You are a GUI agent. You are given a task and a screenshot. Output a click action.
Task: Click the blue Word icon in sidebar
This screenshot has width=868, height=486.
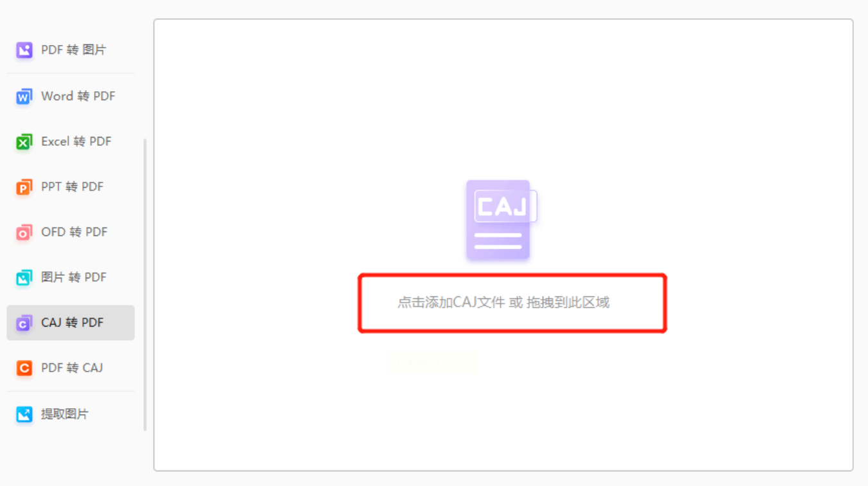click(x=24, y=96)
